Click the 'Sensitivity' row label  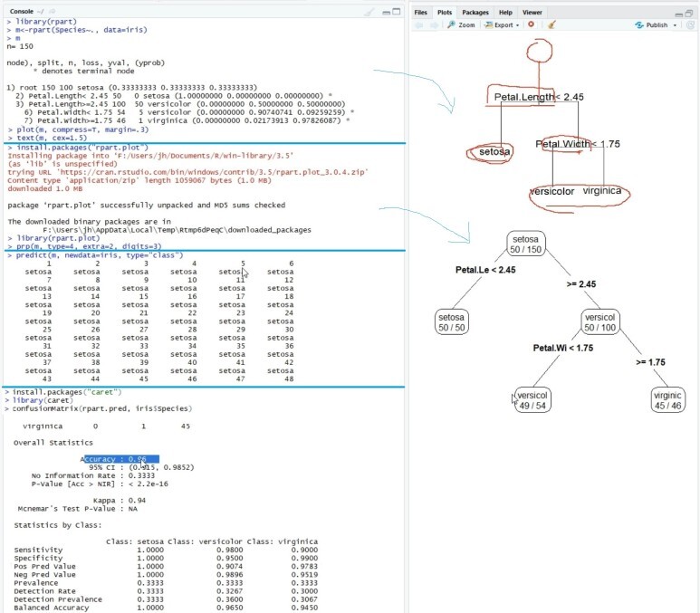(38, 550)
